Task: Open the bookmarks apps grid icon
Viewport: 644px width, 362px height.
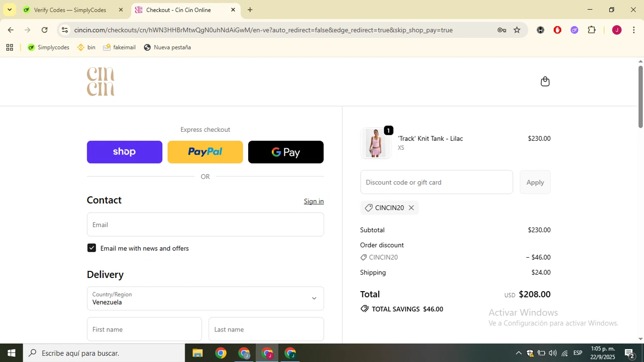Action: pos(9,48)
